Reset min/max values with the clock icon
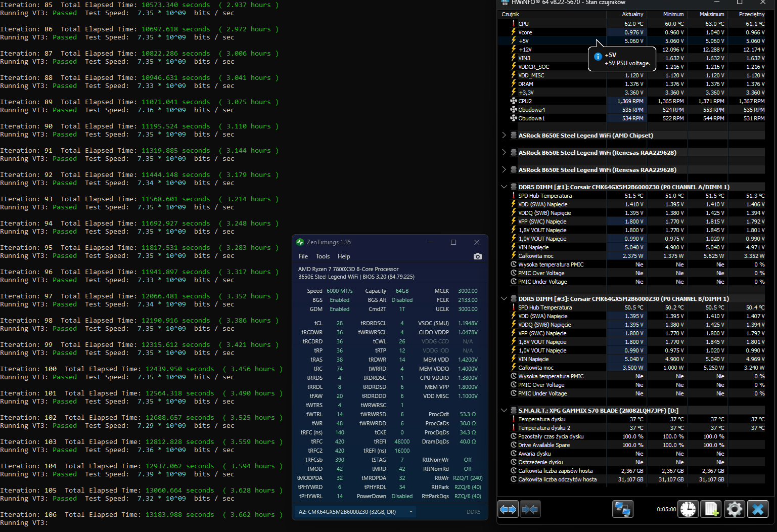The width and height of the screenshot is (777, 532). point(688,509)
